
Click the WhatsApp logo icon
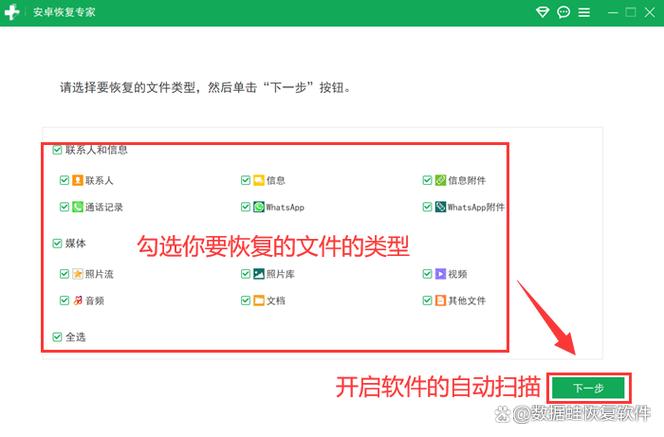pos(259,207)
